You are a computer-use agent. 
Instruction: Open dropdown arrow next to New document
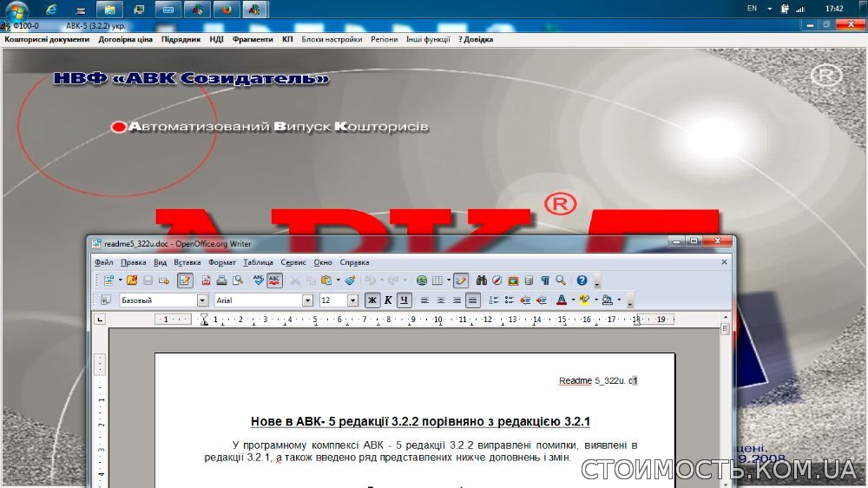click(x=120, y=280)
